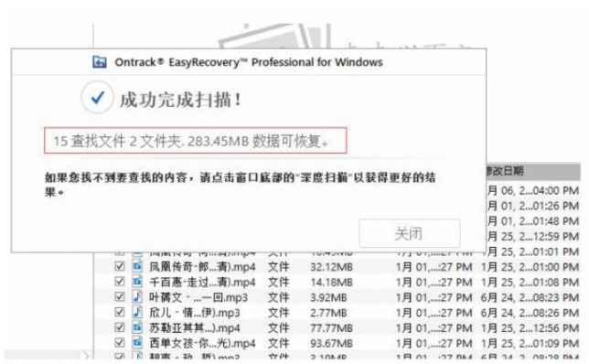
Task: Click the scan result summary text box
Action: point(196,141)
